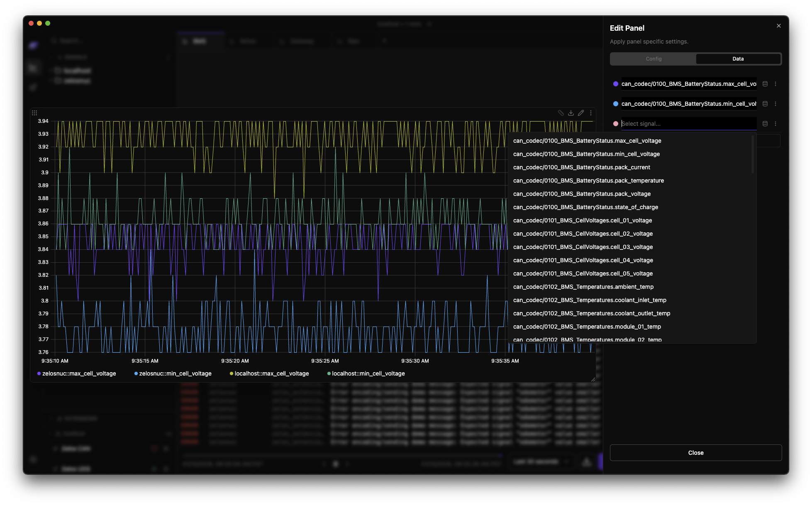812x505 pixels.
Task: Switch to the Config tab
Action: point(654,59)
